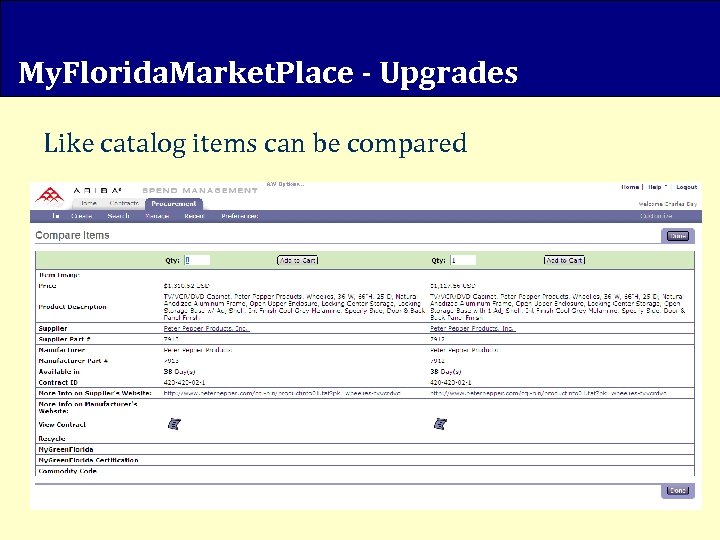Open View Contract icon for second item

440,424
